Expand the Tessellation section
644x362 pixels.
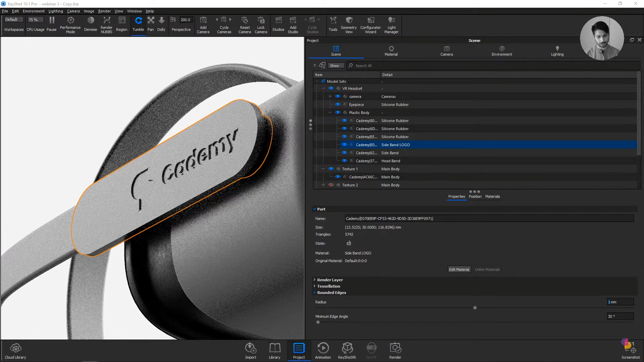point(315,286)
